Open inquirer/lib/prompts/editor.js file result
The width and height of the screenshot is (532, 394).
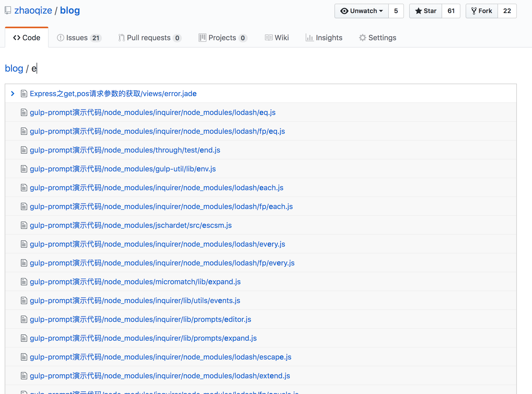click(140, 319)
